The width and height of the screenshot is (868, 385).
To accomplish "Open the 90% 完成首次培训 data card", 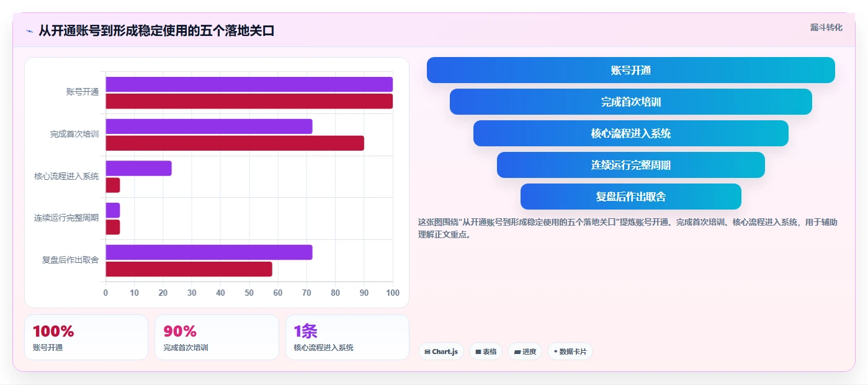I will pos(217,337).
